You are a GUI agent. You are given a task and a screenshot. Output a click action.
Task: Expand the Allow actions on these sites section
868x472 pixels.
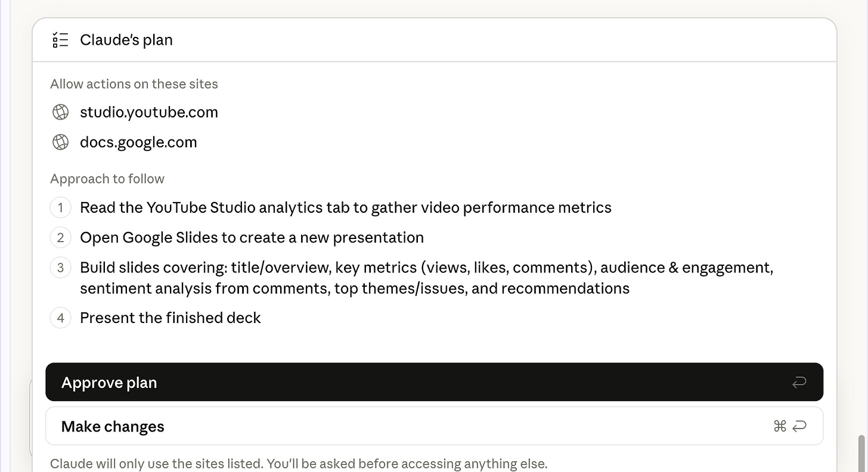[x=134, y=83]
